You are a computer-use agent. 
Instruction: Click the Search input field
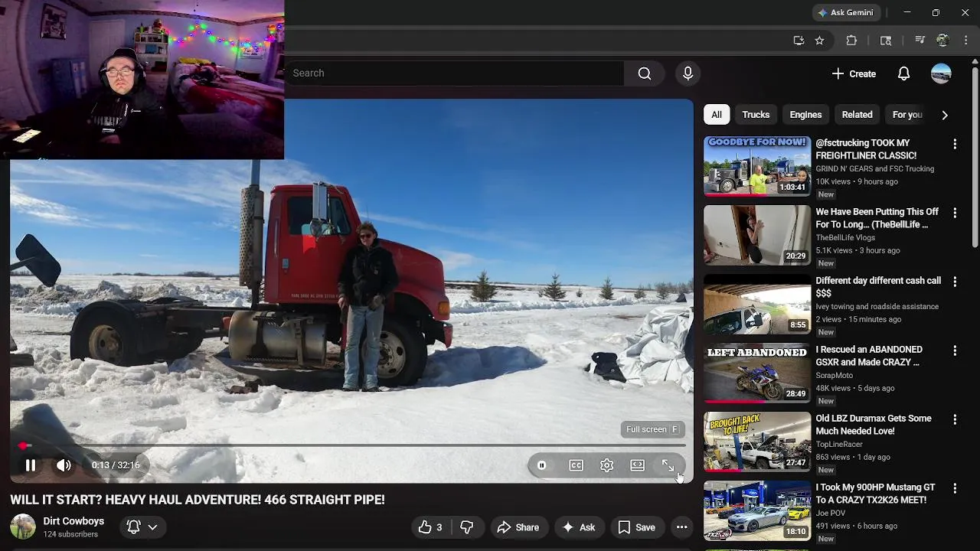pos(454,73)
